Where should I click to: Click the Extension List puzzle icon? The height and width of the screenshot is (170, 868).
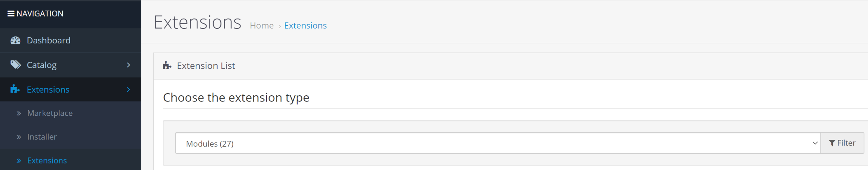pyautogui.click(x=167, y=65)
